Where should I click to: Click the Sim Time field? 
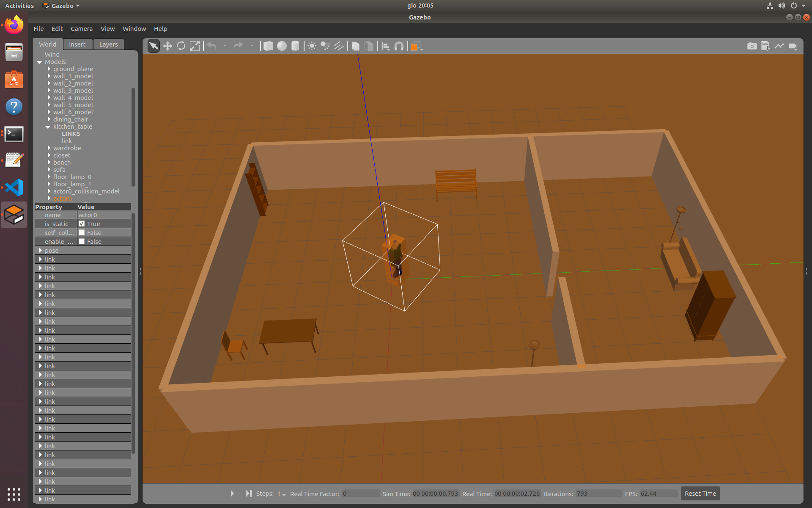(x=436, y=494)
